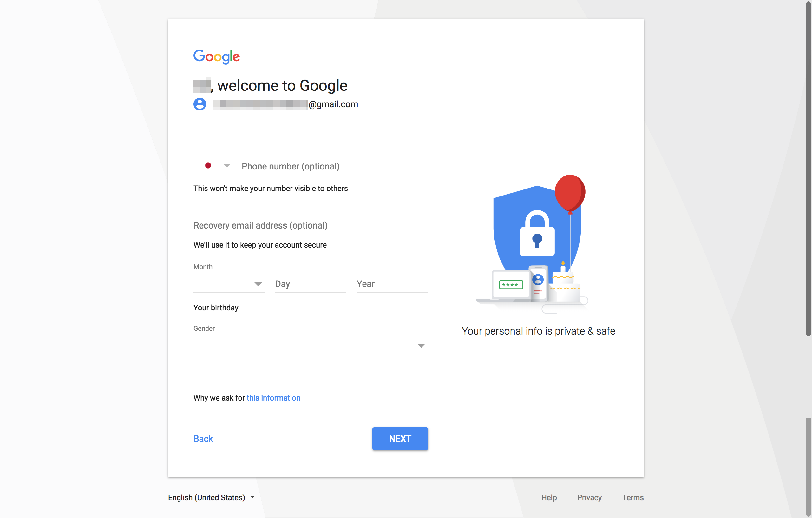The height and width of the screenshot is (518, 812).
Task: Click the Recovery email address field
Action: [311, 225]
